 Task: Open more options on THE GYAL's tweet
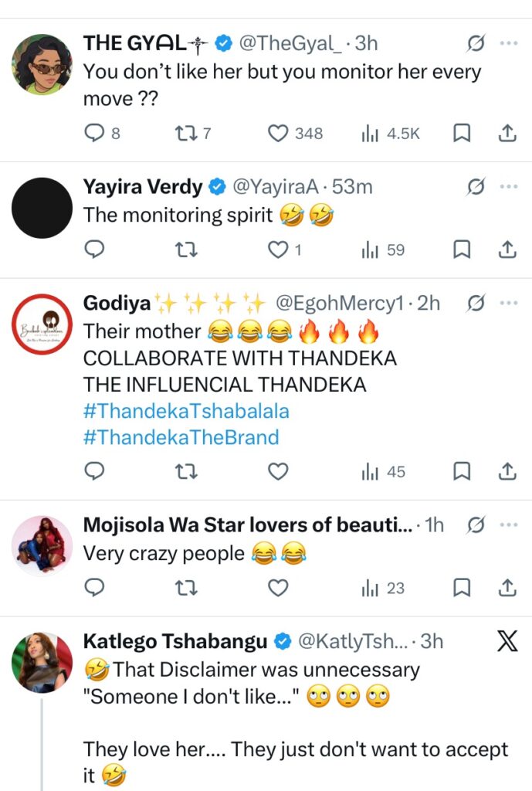[x=508, y=44]
